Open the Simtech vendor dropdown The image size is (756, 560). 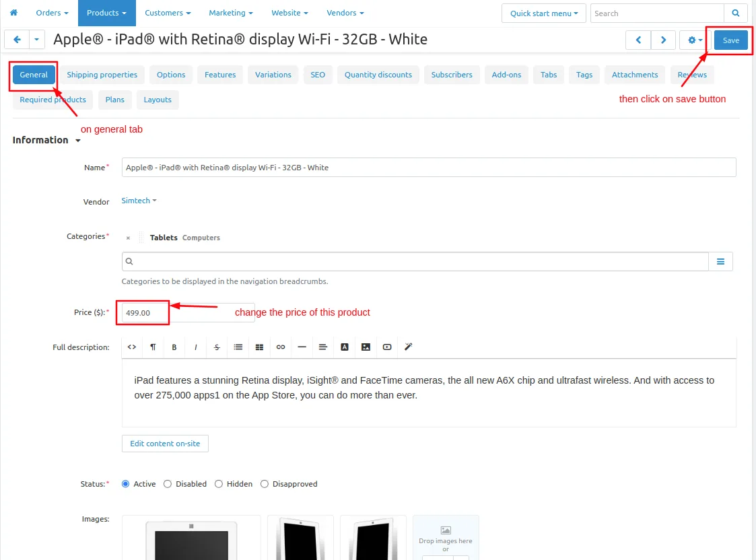[139, 201]
